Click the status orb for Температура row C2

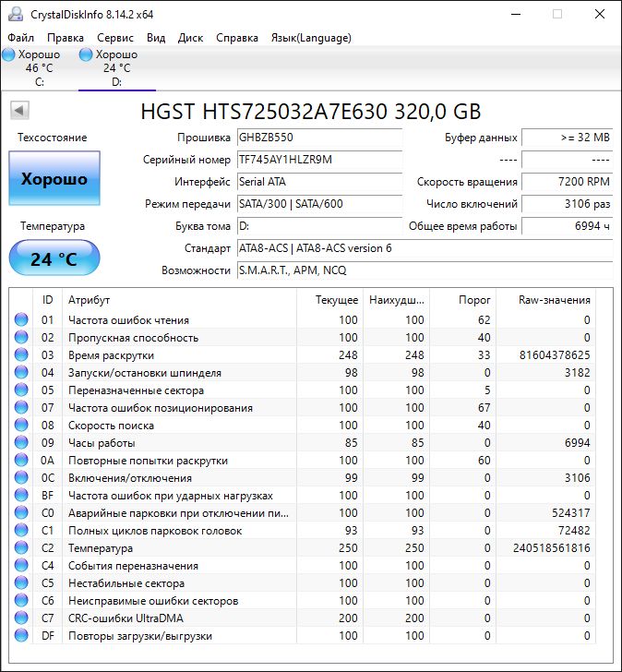coord(21,548)
